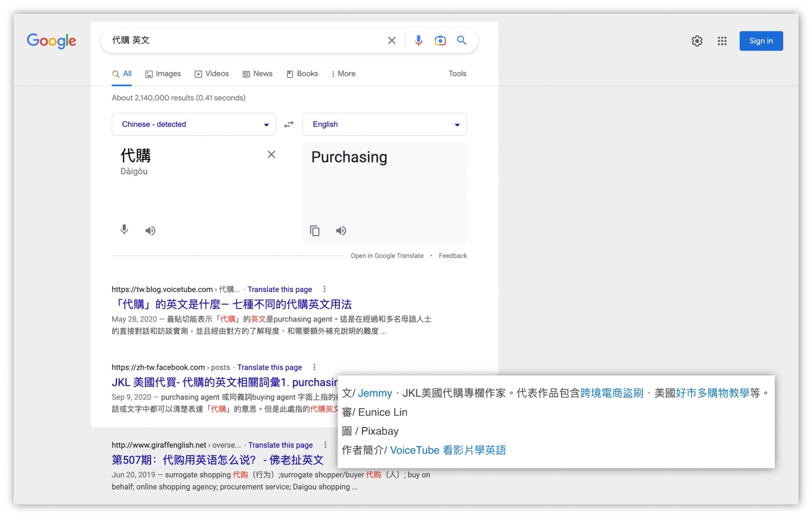The image size is (812, 518).
Task: Click the voice search microphone in search bar
Action: 418,41
